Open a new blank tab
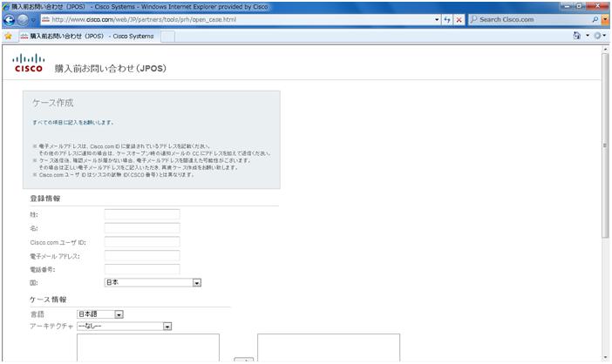Image resolution: width=612 pixels, height=364 pixels. 168,37
